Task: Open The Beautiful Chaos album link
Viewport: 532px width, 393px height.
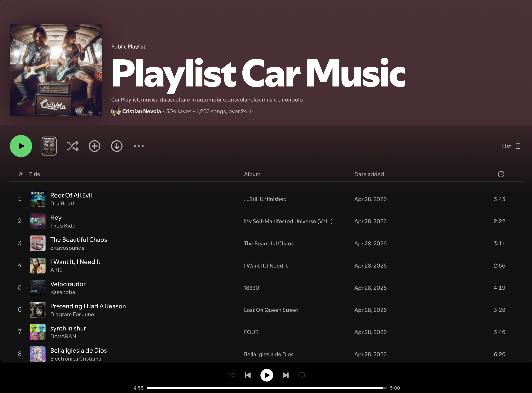Action: 269,243
